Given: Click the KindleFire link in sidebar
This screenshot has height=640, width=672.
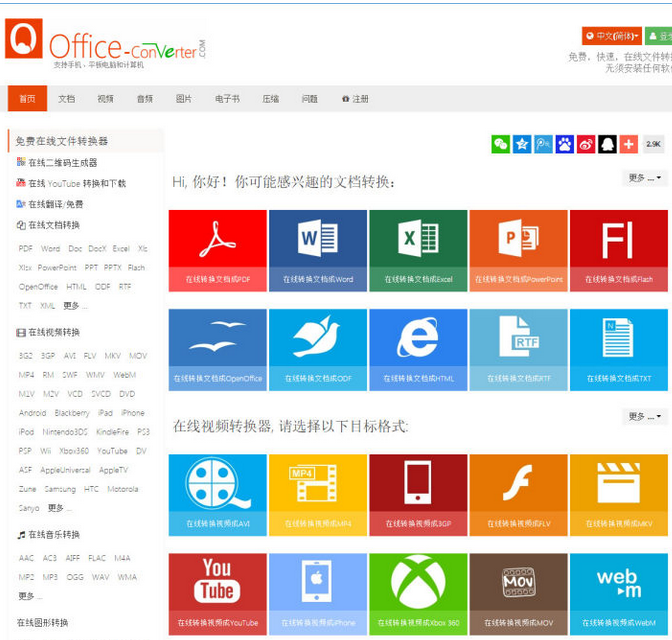Looking at the screenshot, I should coord(112,432).
